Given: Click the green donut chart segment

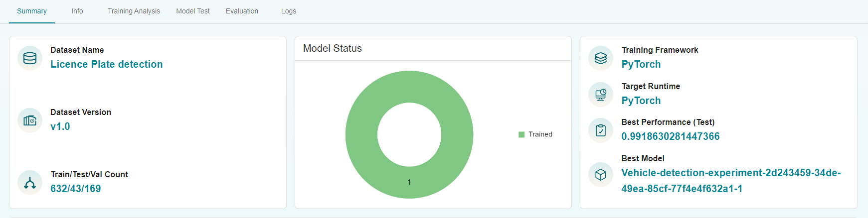Looking at the screenshot, I should point(361,134).
